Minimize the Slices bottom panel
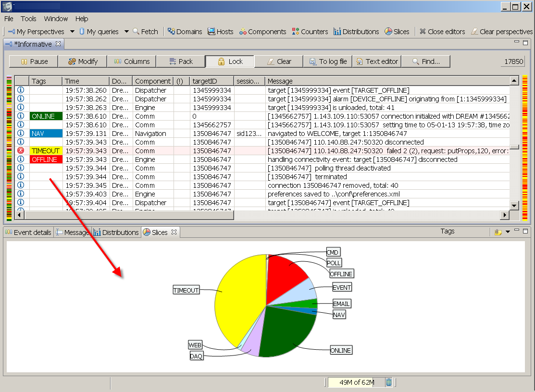Image resolution: width=535 pixels, height=392 pixels. tap(517, 230)
